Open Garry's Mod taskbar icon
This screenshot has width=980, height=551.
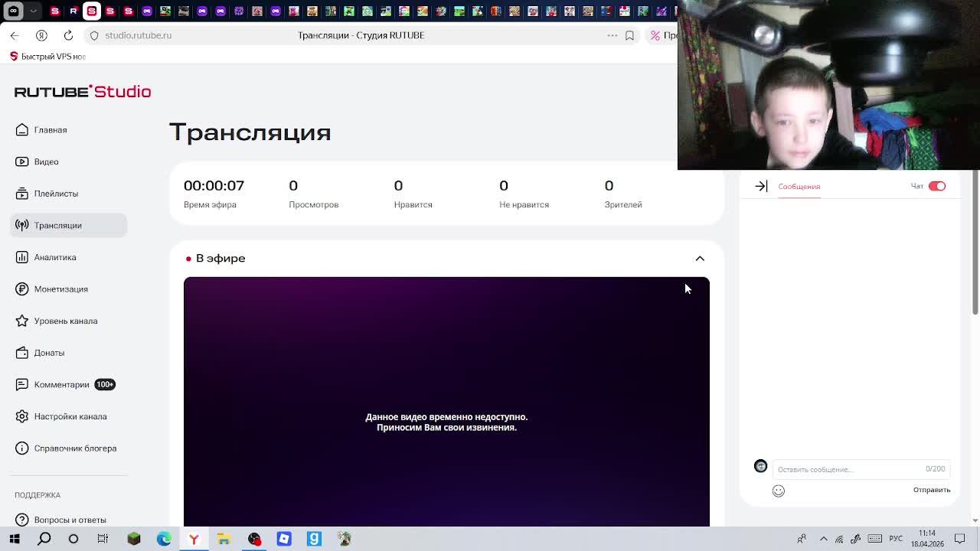[314, 539]
